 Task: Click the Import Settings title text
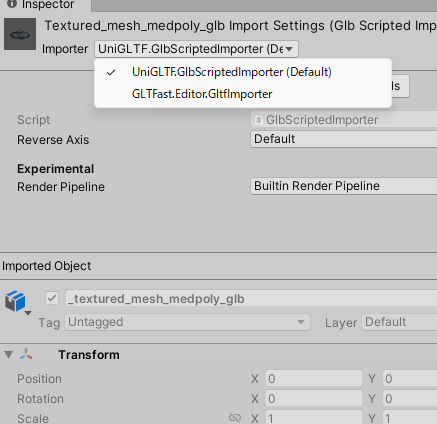pyautogui.click(x=241, y=26)
